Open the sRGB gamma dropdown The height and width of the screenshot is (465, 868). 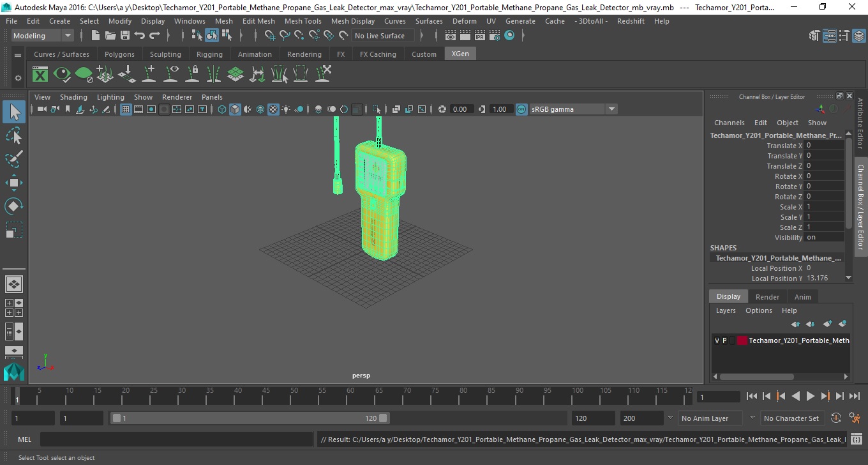pos(573,109)
